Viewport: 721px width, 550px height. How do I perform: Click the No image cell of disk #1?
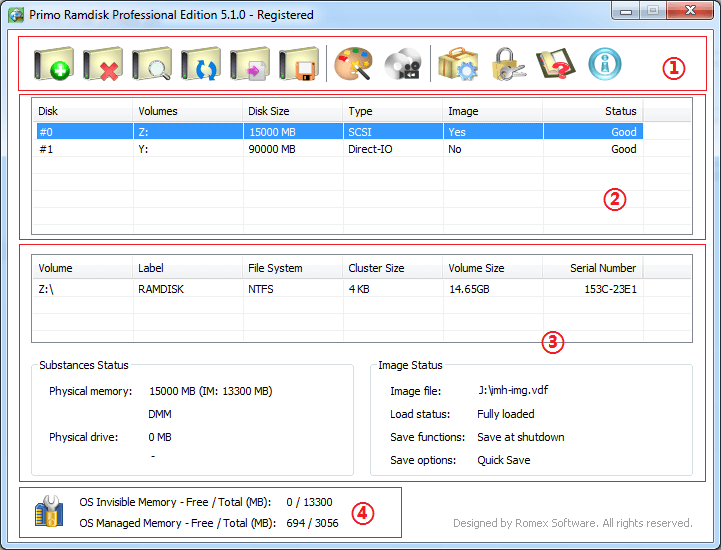pos(455,149)
